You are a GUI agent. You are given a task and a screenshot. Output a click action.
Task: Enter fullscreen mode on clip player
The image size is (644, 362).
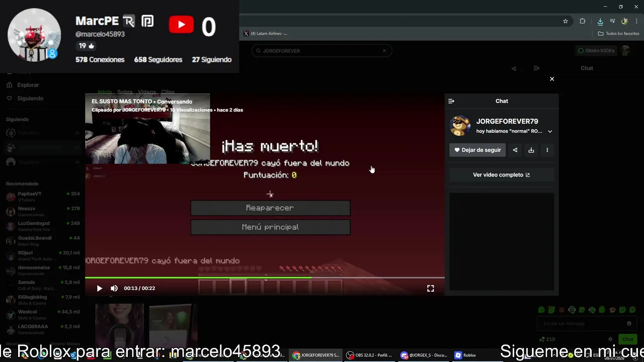[431, 288]
